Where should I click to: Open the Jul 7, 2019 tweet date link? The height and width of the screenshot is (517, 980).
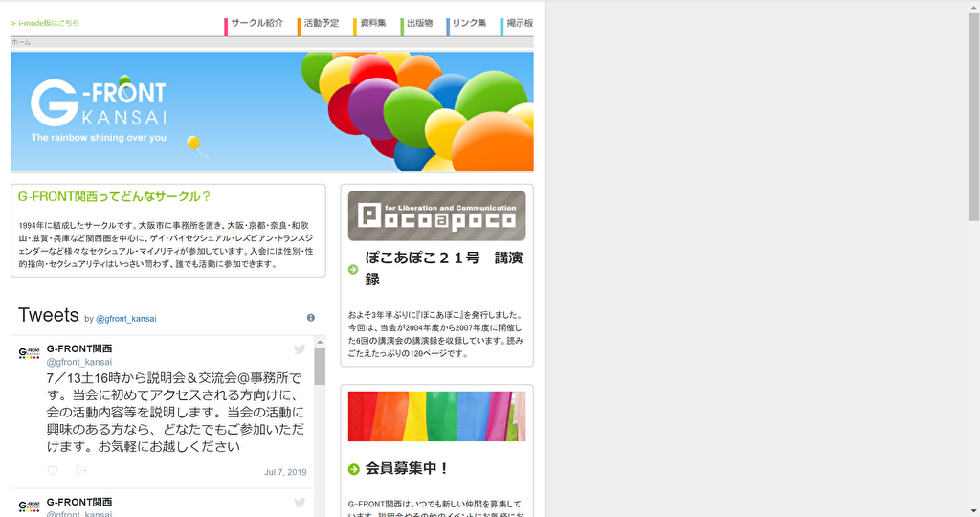[x=285, y=472]
